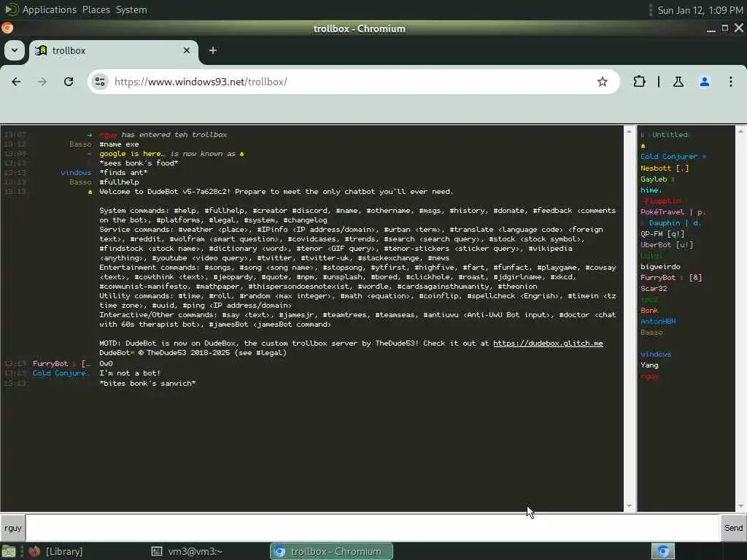Select Yang in user list
This screenshot has height=560, width=747.
click(649, 365)
